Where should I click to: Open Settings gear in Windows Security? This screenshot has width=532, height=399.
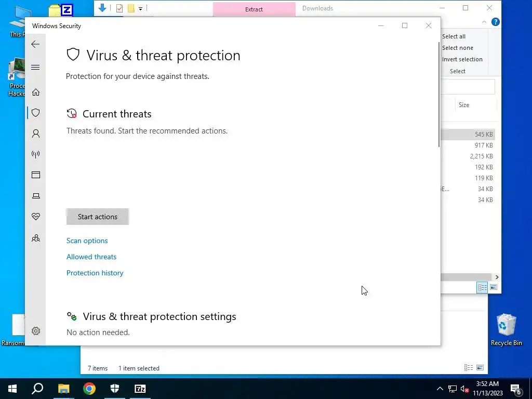coord(36,331)
